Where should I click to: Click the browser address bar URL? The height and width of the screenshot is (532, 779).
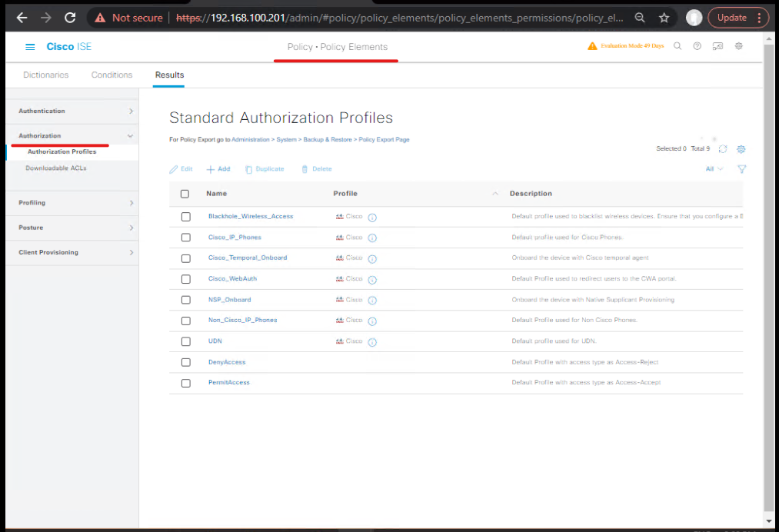400,18
